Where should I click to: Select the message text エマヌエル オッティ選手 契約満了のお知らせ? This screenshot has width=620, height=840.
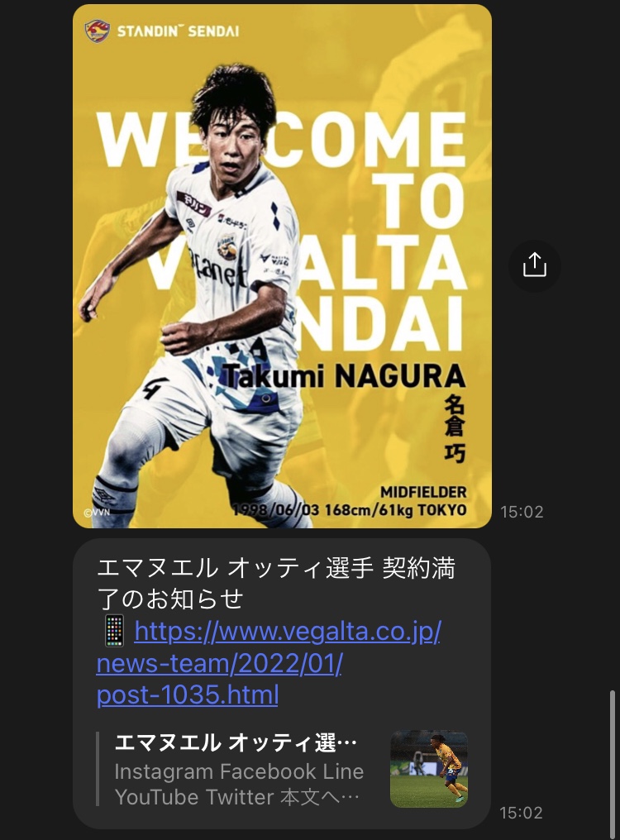point(276,584)
